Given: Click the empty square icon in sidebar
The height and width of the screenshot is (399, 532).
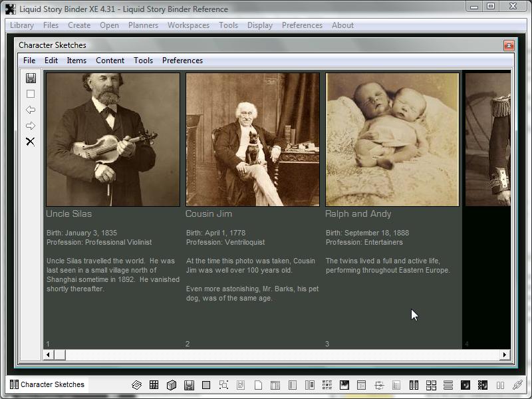Looking at the screenshot, I should point(31,94).
